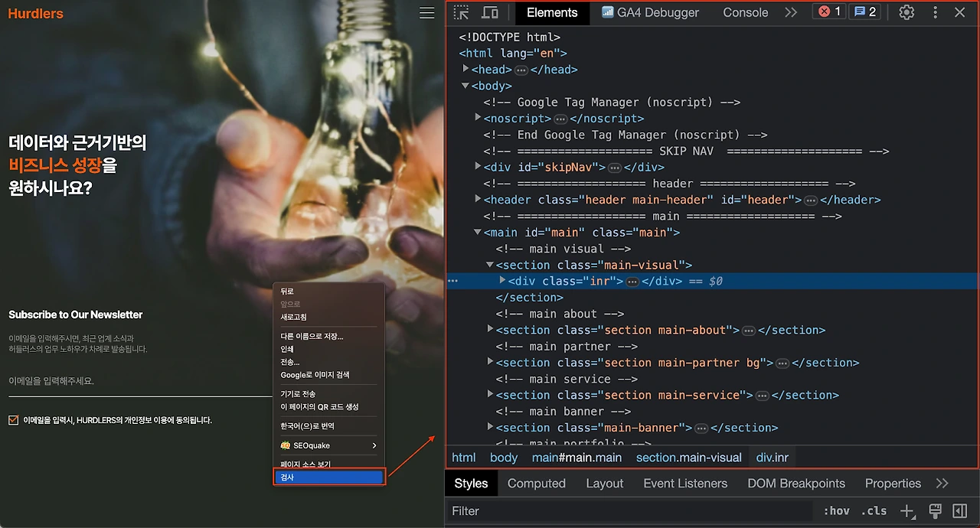Switch to the GA4 Debugger tab
Viewport: 980px width, 528px height.
(x=651, y=12)
